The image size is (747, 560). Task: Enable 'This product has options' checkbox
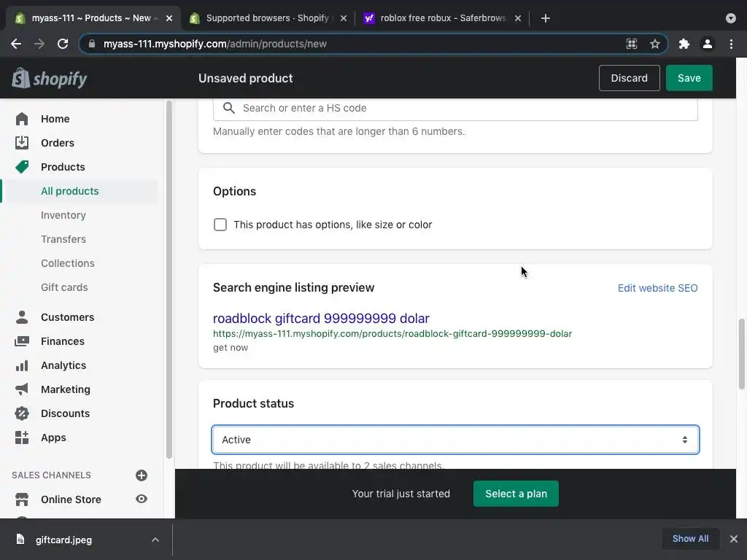point(220,225)
